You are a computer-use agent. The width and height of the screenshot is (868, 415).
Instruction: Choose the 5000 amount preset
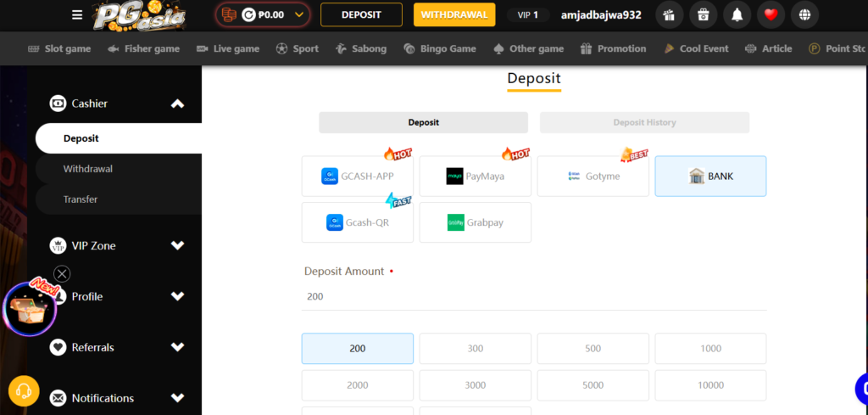pyautogui.click(x=593, y=385)
